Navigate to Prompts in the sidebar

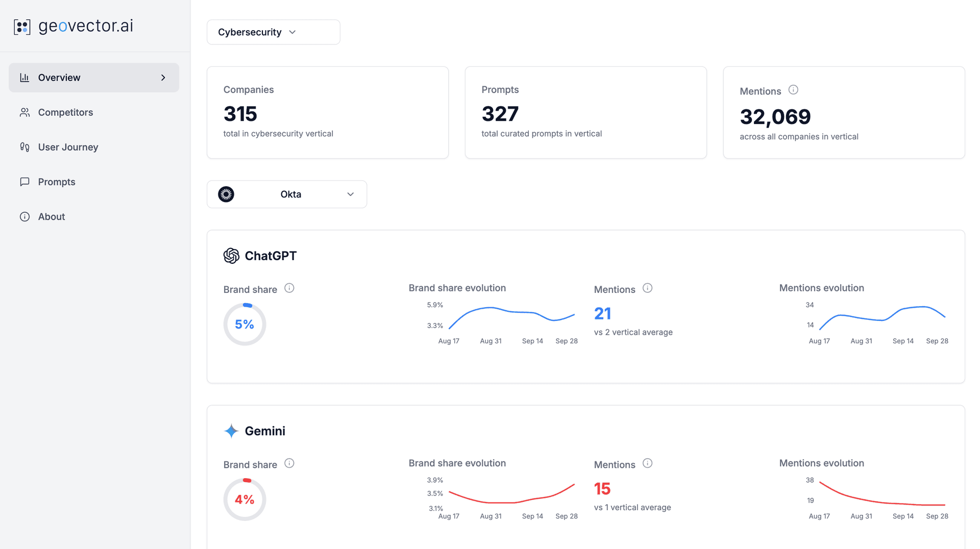56,182
